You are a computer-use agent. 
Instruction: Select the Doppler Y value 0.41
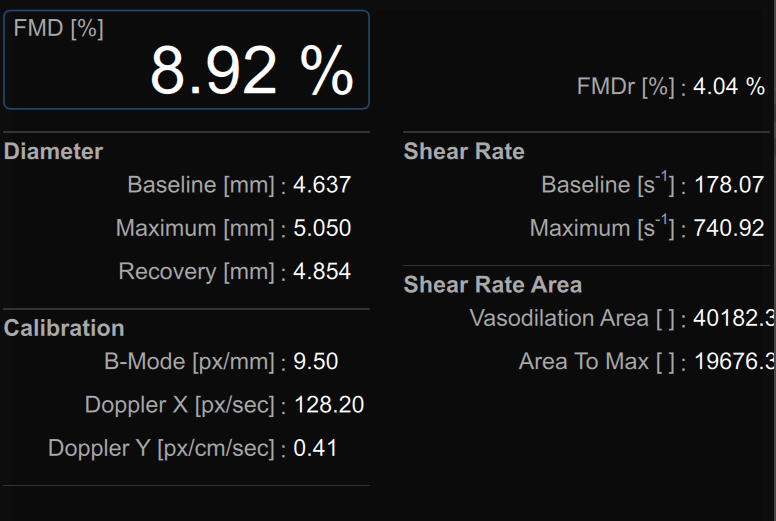tap(315, 448)
